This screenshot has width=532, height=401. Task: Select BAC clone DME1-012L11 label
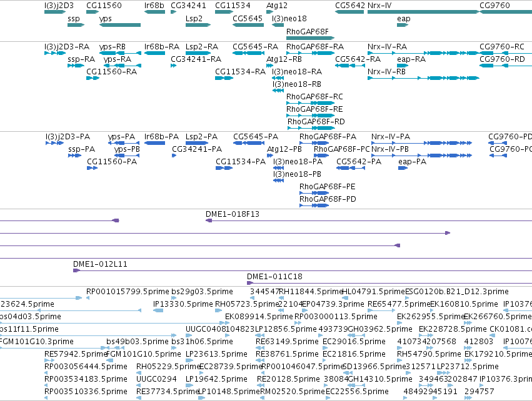click(100, 264)
